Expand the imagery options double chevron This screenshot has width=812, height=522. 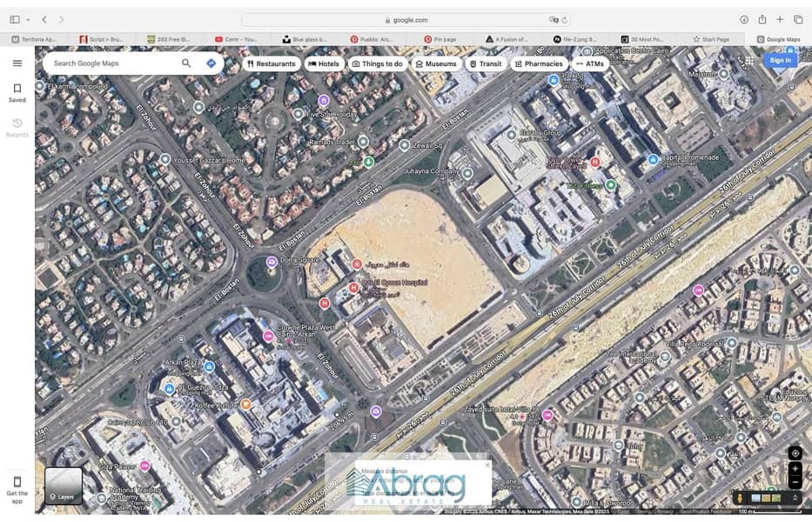pos(795,498)
